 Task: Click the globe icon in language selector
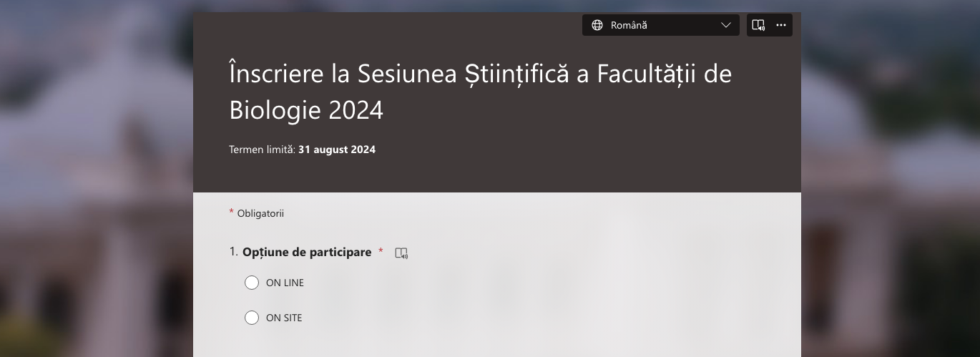tap(597, 25)
